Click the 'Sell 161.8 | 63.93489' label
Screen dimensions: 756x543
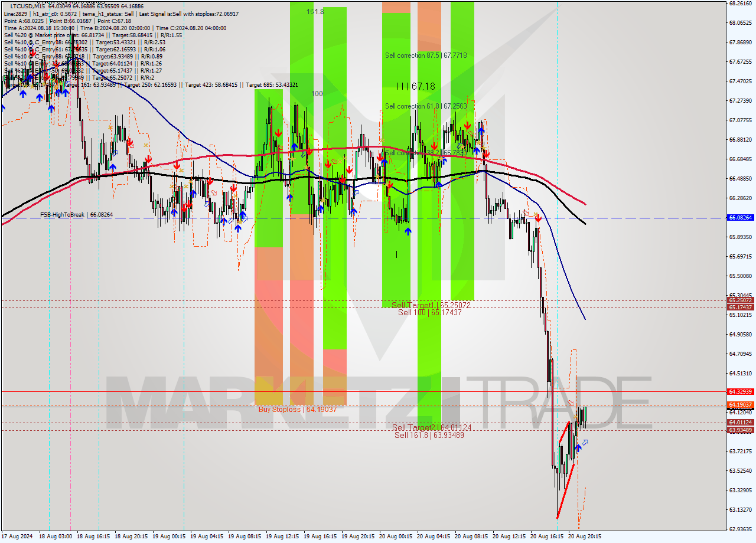pyautogui.click(x=429, y=435)
